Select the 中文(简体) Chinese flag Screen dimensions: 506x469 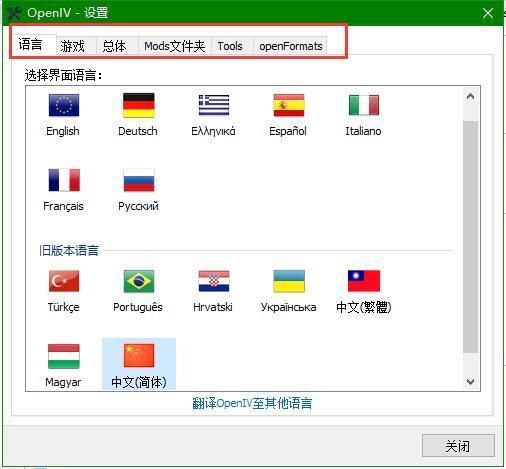139,356
